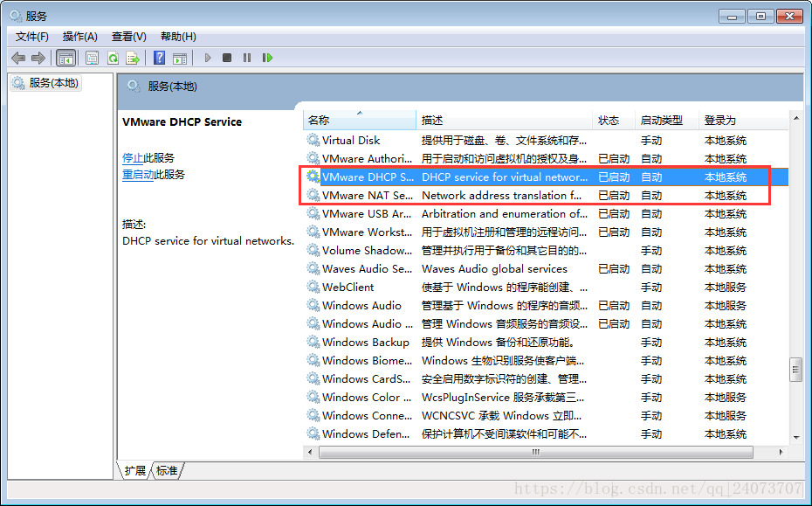Click Arbitration and enumeration of... description

click(505, 213)
